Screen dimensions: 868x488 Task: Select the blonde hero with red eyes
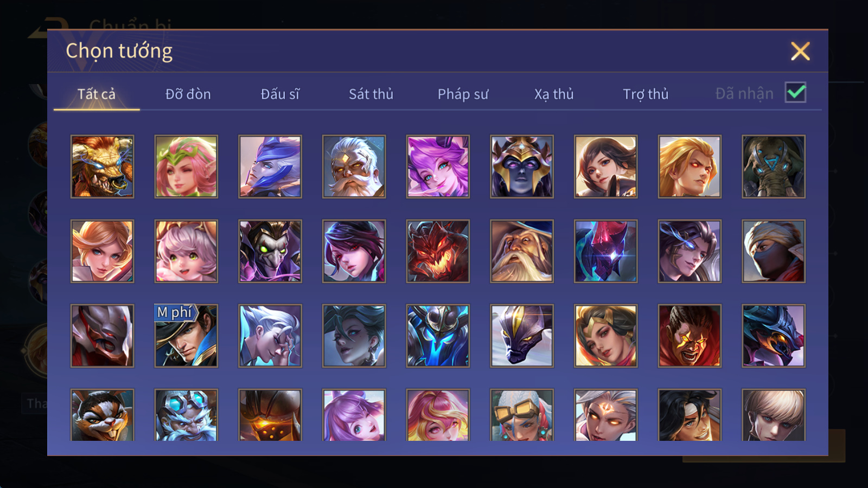690,166
